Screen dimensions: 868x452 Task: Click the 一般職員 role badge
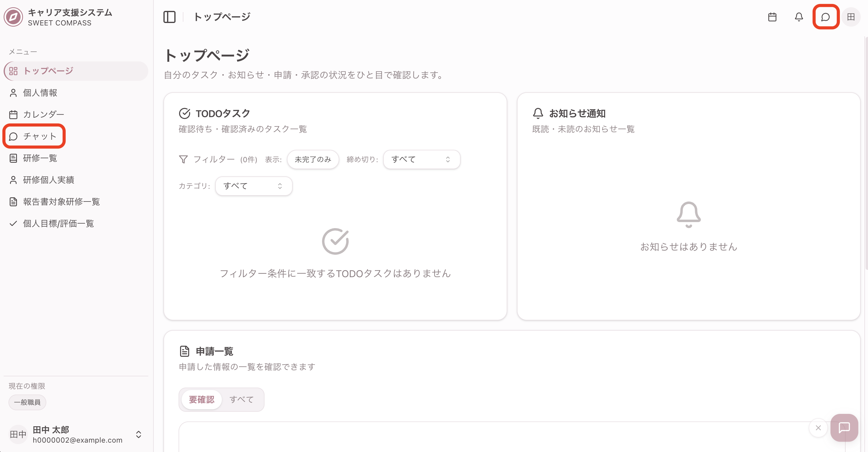(x=27, y=402)
